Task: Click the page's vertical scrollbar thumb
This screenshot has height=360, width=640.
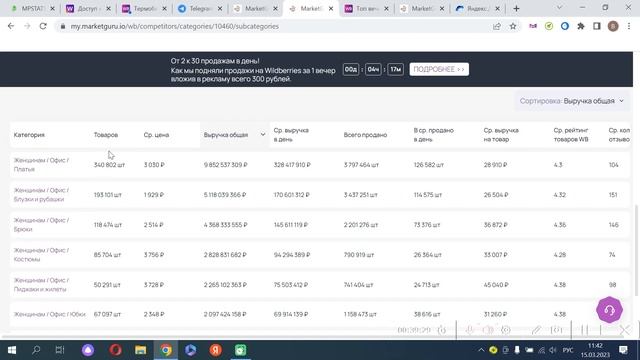Action: click(636, 250)
